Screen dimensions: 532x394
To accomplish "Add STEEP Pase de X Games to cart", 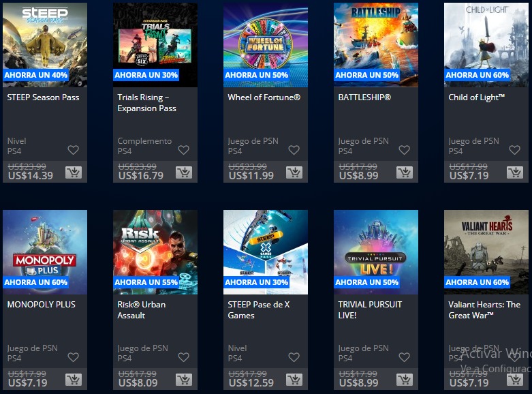I will [x=294, y=380].
